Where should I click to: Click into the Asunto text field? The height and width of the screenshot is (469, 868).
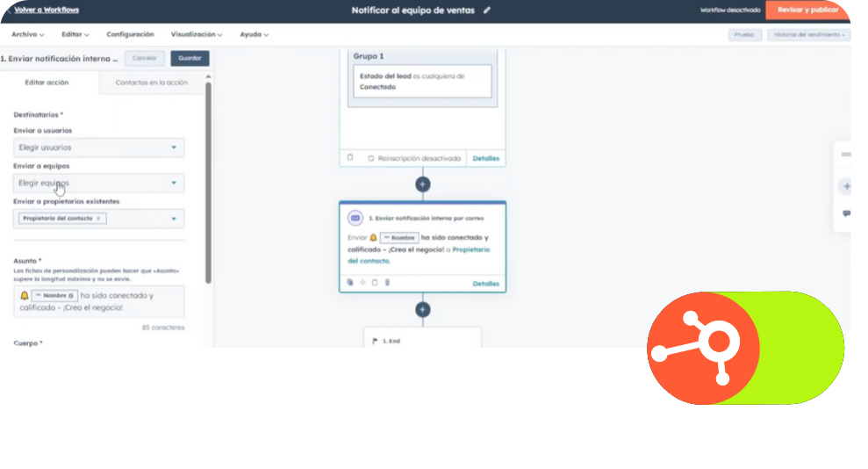[98, 302]
